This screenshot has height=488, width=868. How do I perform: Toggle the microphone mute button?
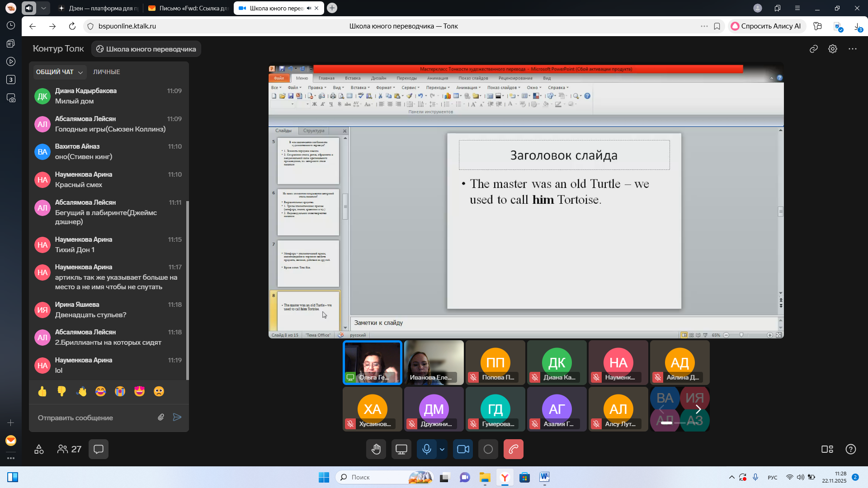tap(426, 449)
